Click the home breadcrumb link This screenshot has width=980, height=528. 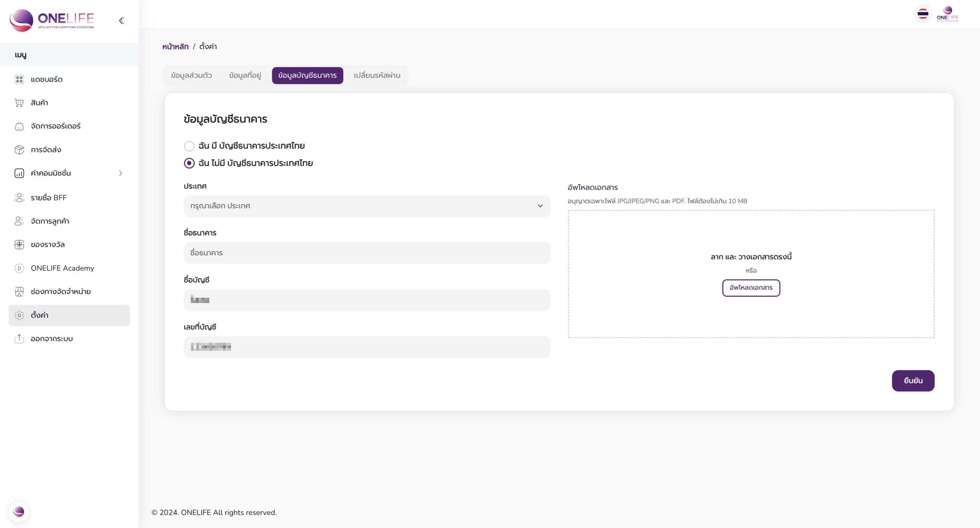click(175, 47)
